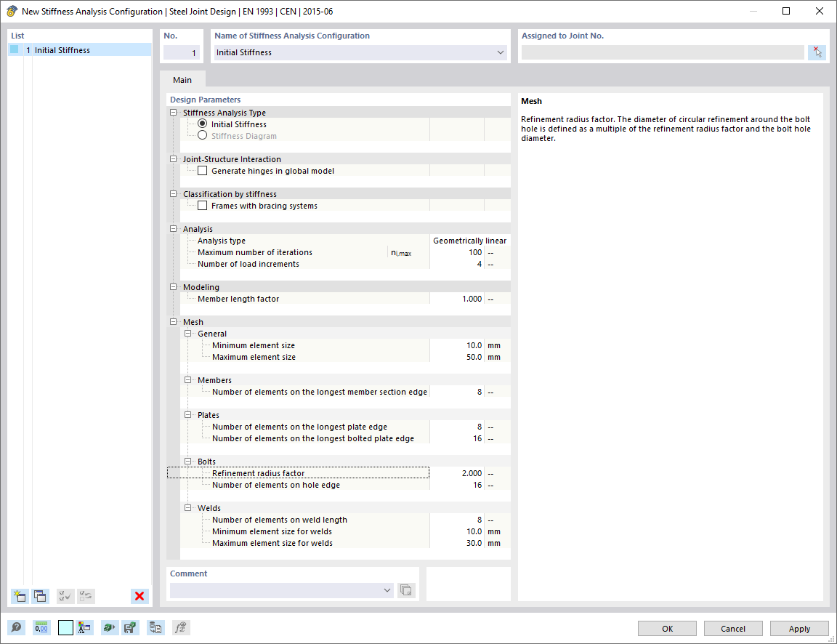Image resolution: width=837 pixels, height=644 pixels.
Task: Click the green load default settings icon
Action: tap(110, 627)
